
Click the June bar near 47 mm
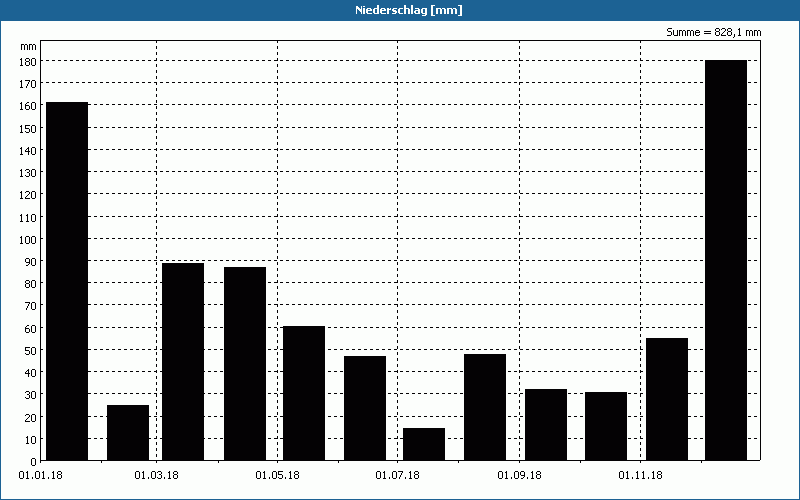tap(365, 408)
